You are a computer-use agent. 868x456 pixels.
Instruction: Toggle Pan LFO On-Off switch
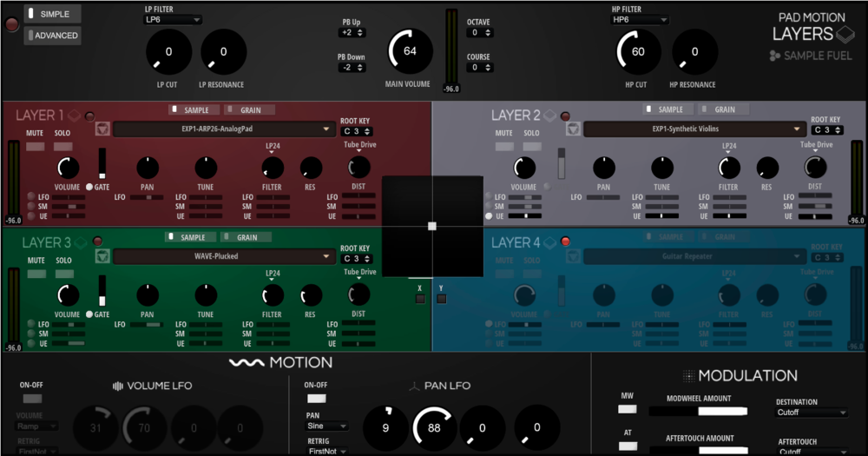(317, 399)
